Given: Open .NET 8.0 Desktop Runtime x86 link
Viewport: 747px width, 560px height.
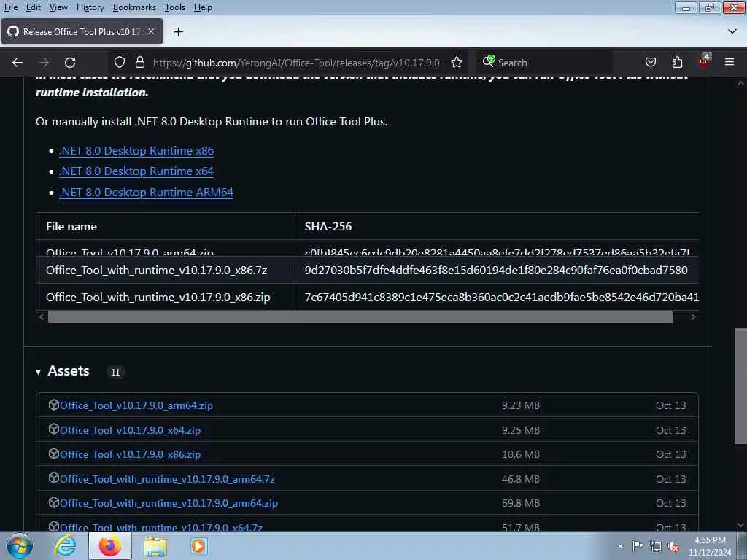Looking at the screenshot, I should [136, 150].
